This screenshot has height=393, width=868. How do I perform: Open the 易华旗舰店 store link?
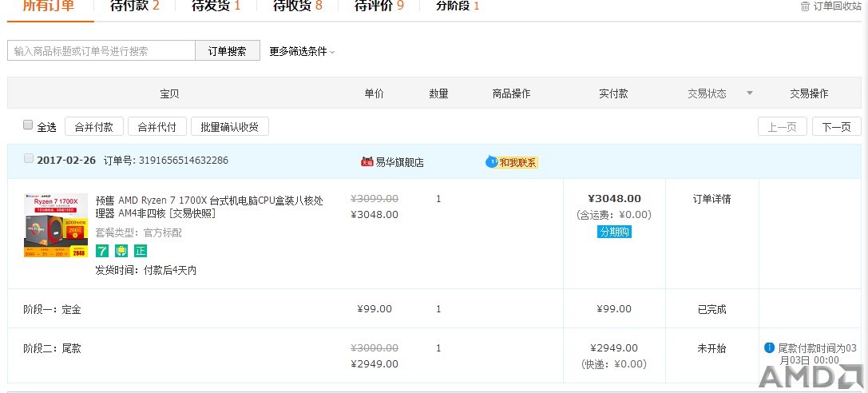click(400, 162)
